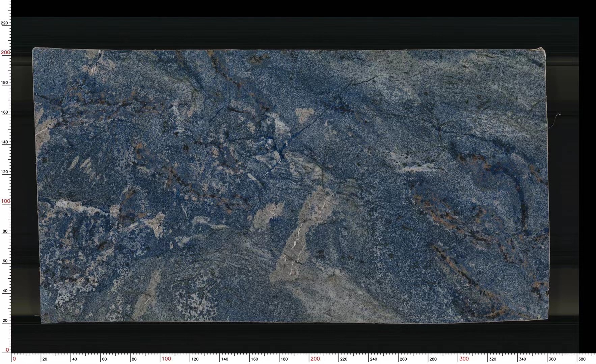Viewport: 596px width, 364px height.
Task: Click the 20 label on vertical ruler
Action: (x=5, y=321)
